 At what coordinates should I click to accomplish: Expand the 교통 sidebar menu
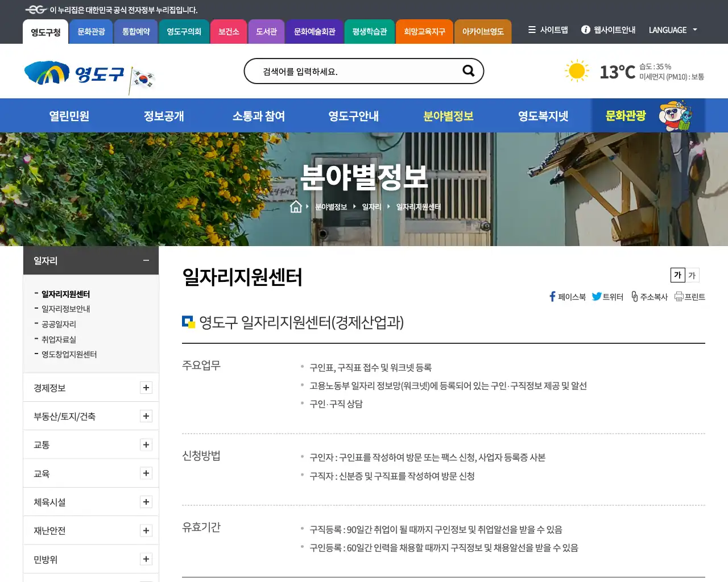click(146, 444)
